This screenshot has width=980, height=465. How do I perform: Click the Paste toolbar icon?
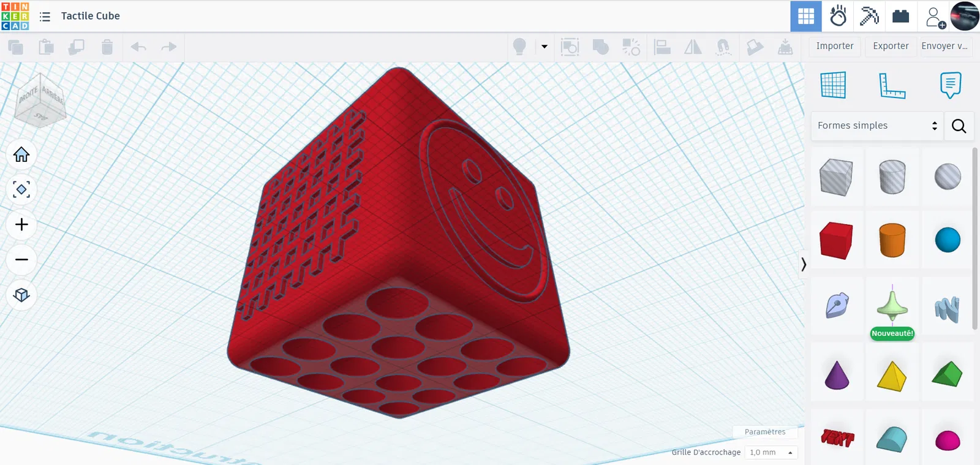46,47
